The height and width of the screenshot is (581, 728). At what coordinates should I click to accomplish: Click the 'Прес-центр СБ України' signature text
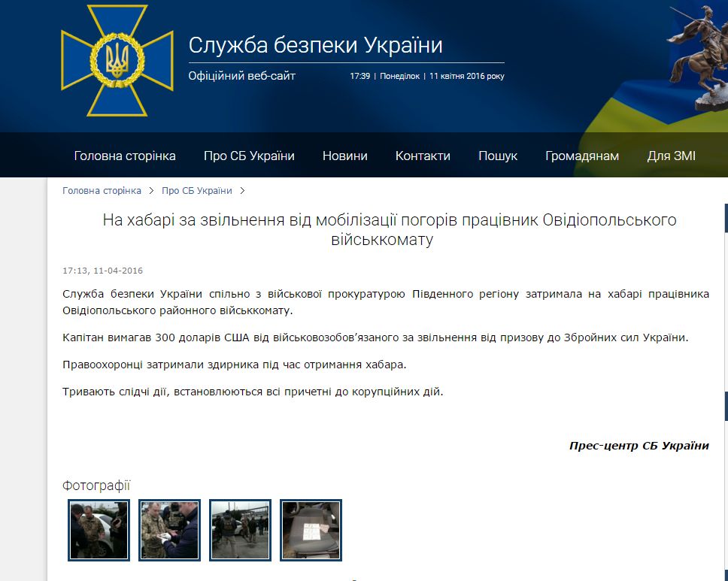[639, 445]
